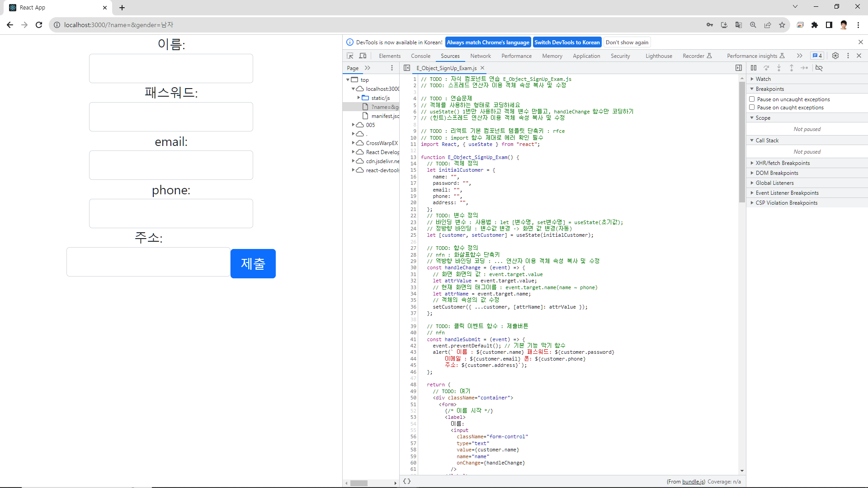
Task: Hide the navigator sidebar icon
Action: [x=407, y=68]
